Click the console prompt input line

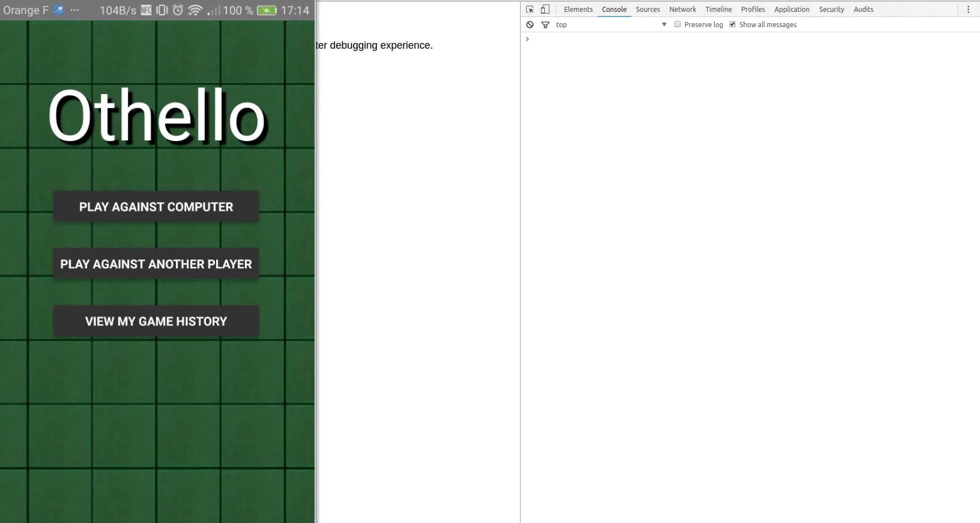point(736,39)
